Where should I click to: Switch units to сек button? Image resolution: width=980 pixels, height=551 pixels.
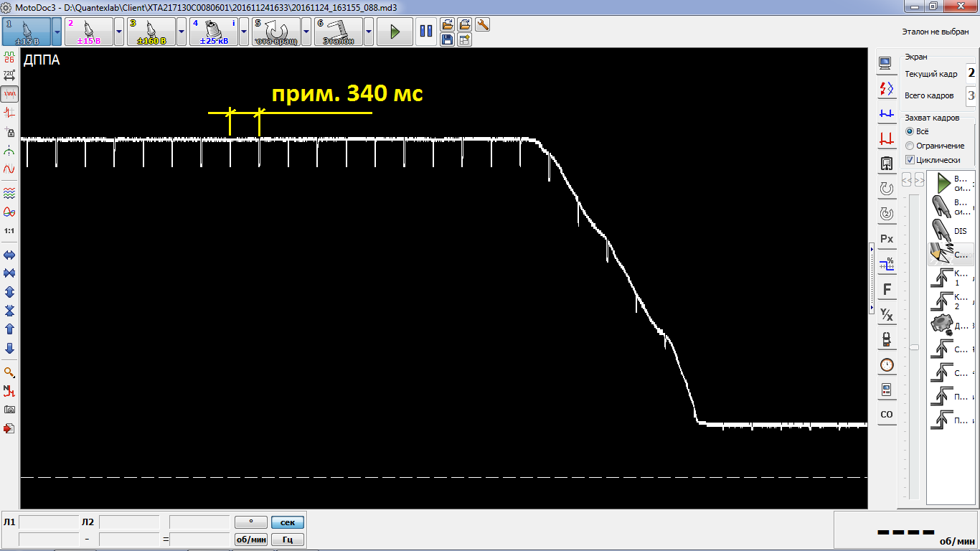[288, 523]
